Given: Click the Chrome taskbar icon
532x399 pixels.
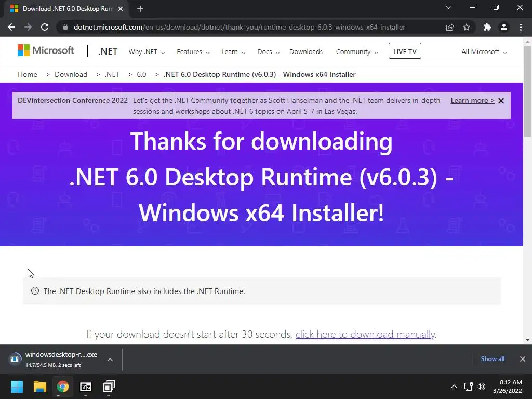Looking at the screenshot, I should 63,387.
